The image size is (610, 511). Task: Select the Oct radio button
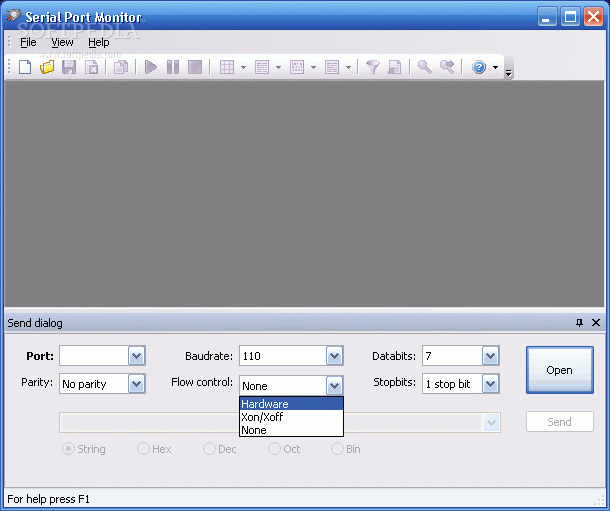[x=274, y=449]
